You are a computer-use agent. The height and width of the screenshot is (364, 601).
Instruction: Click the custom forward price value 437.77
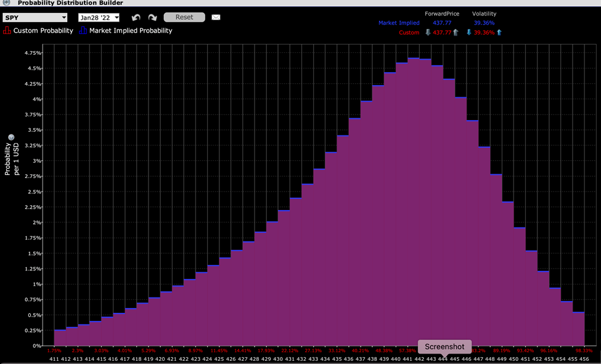[x=442, y=33]
